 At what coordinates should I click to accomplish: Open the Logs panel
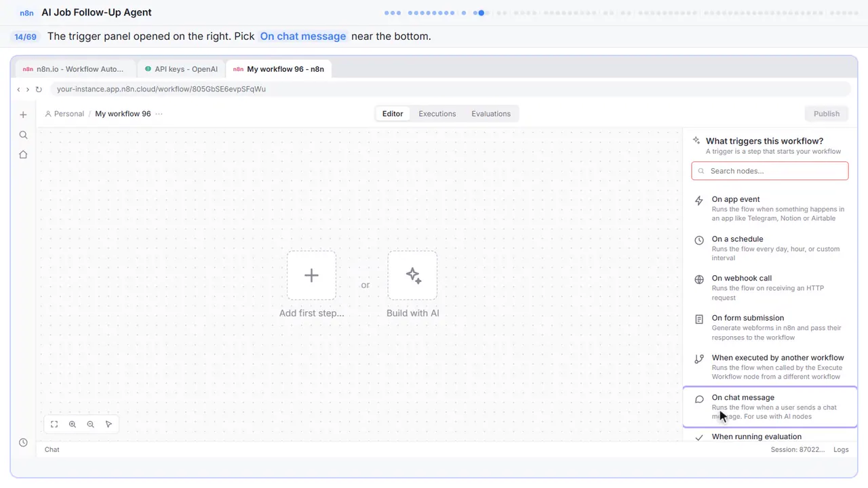[841, 449]
